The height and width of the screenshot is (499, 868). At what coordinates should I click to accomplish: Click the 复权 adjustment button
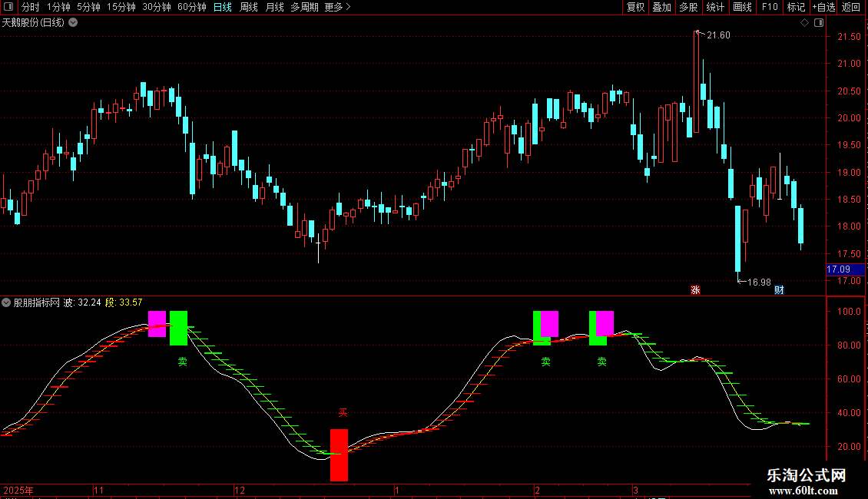[x=635, y=7]
